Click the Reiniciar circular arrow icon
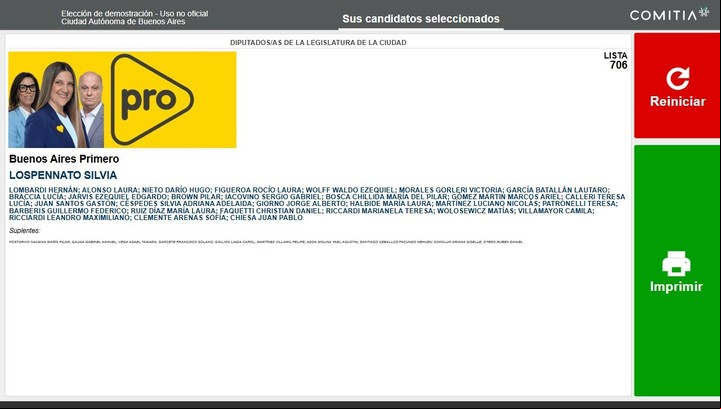Image resolution: width=721 pixels, height=409 pixels. coord(678,79)
